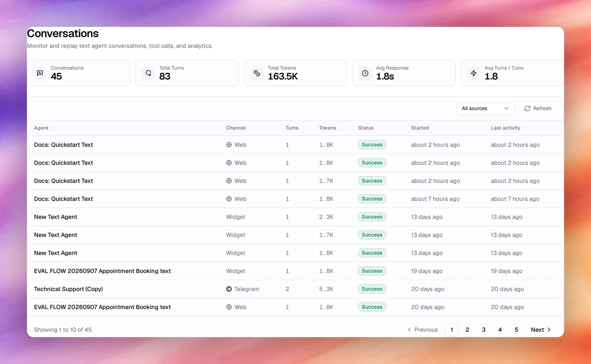Viewport: 591px width, 364px height.
Task: Click the Turns column header
Action: 292,128
